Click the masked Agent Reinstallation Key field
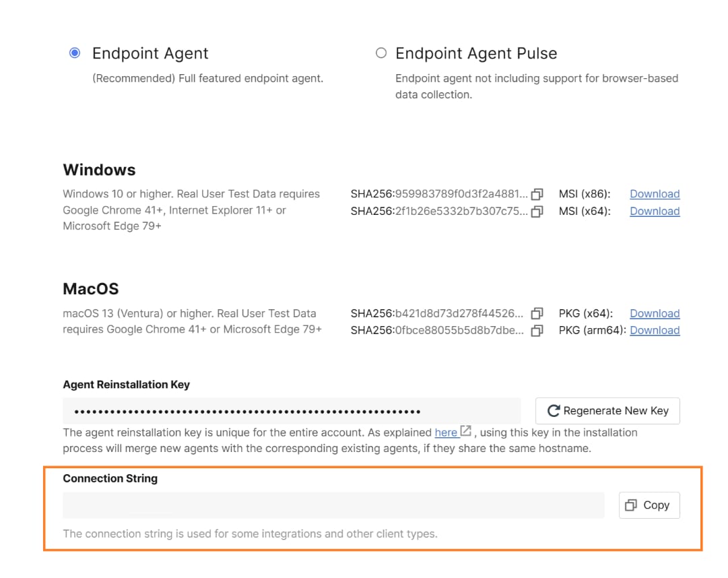The height and width of the screenshot is (578, 728). click(292, 410)
